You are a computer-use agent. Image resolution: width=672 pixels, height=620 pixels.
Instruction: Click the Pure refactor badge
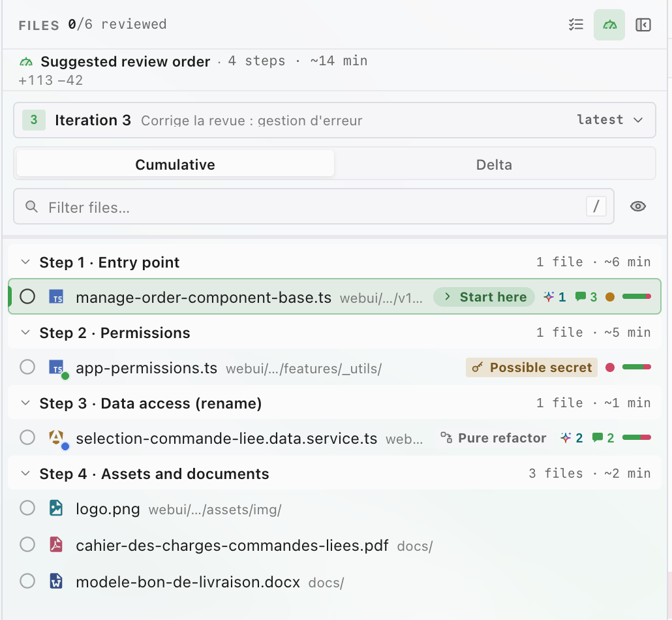point(493,438)
